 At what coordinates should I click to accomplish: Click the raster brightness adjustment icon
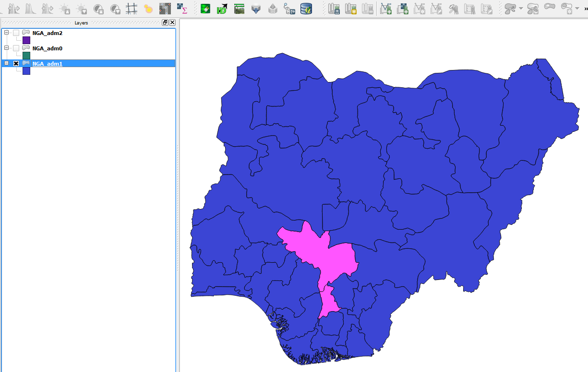tap(65, 9)
